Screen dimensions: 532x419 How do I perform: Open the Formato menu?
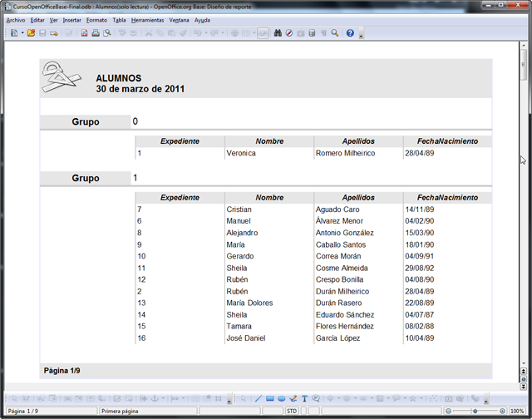96,19
